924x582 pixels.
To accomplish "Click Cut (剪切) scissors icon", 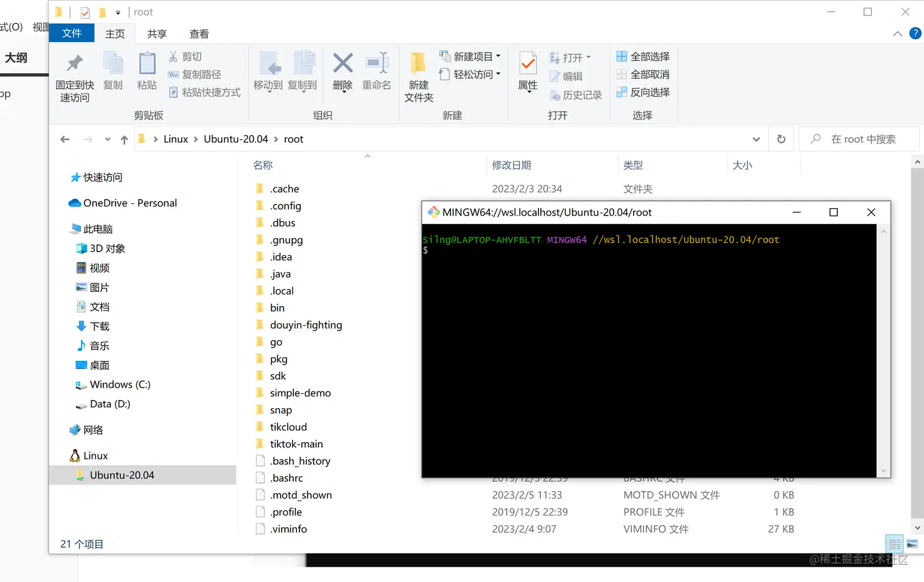I will [173, 56].
